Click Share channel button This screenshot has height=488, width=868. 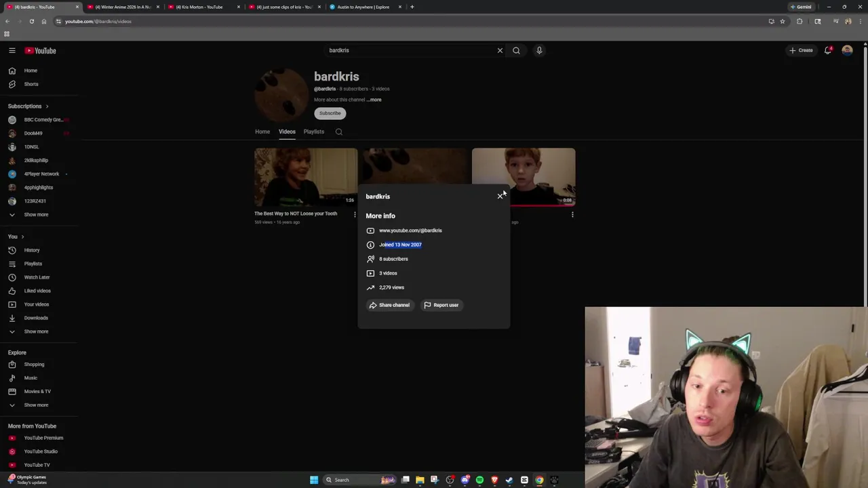[389, 305]
